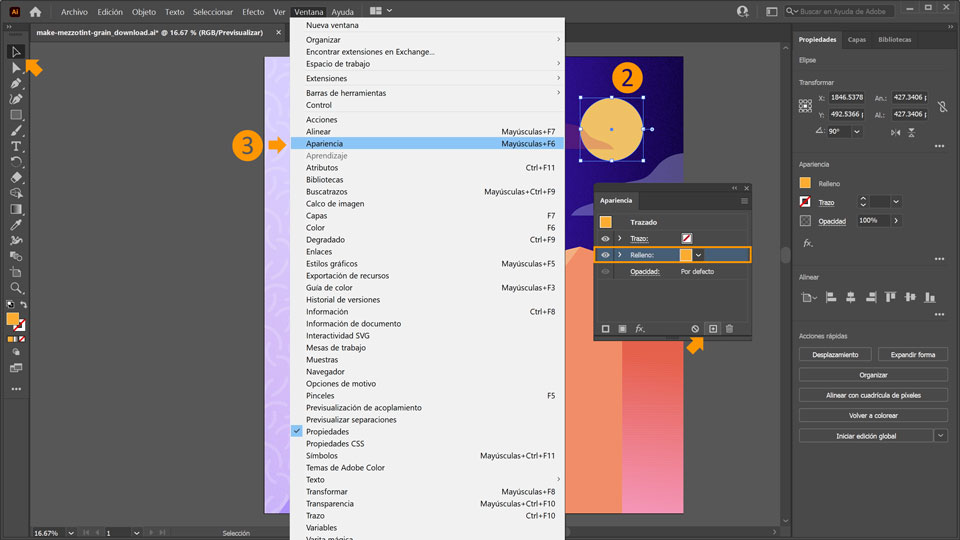Pick the Eyedropper tool
This screenshot has width=960, height=540.
tap(16, 225)
